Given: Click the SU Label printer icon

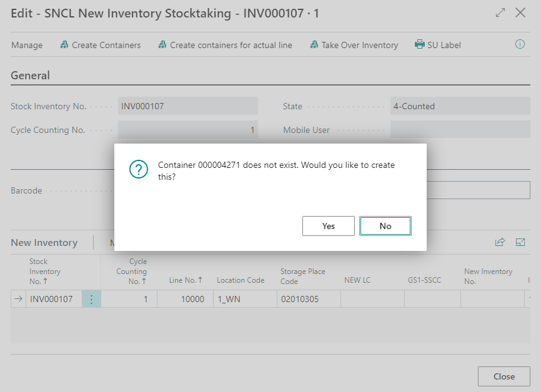Looking at the screenshot, I should (x=420, y=45).
